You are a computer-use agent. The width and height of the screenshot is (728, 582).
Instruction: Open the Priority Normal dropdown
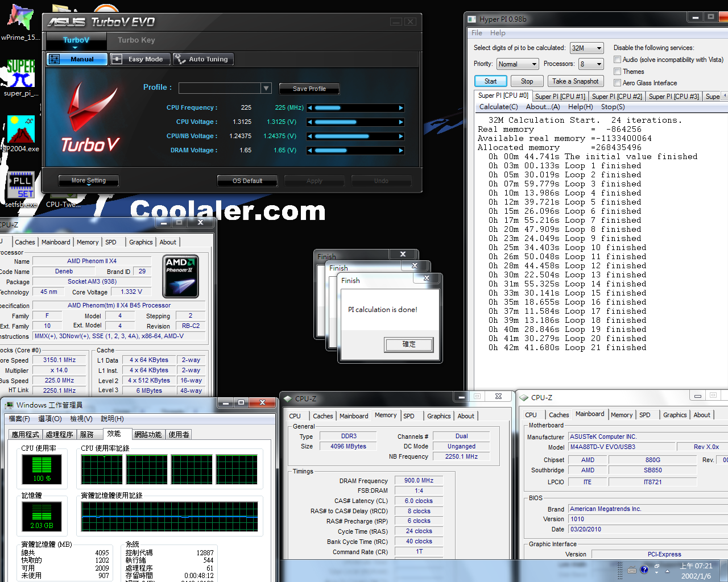coord(517,64)
